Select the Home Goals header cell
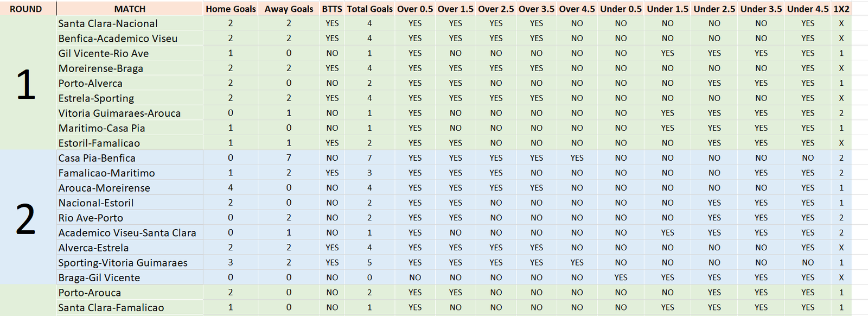 pos(231,9)
